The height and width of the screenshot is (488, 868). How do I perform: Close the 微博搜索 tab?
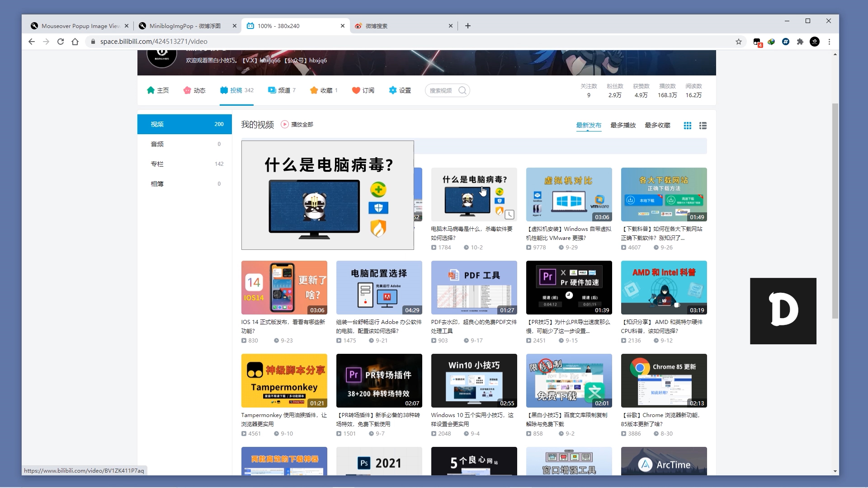[x=450, y=26]
